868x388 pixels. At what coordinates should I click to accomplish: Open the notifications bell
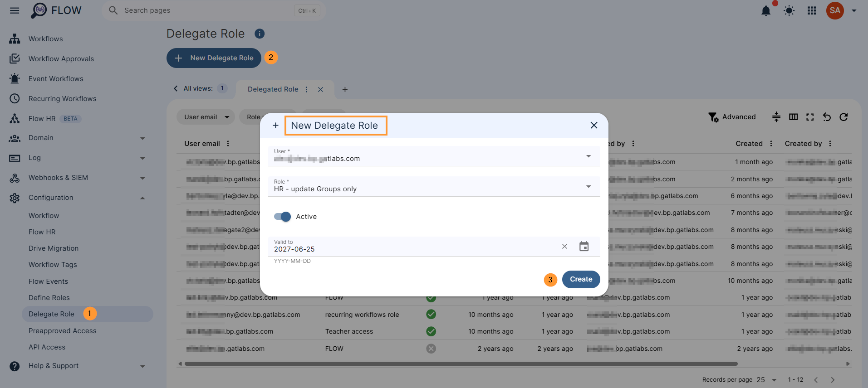[766, 10]
